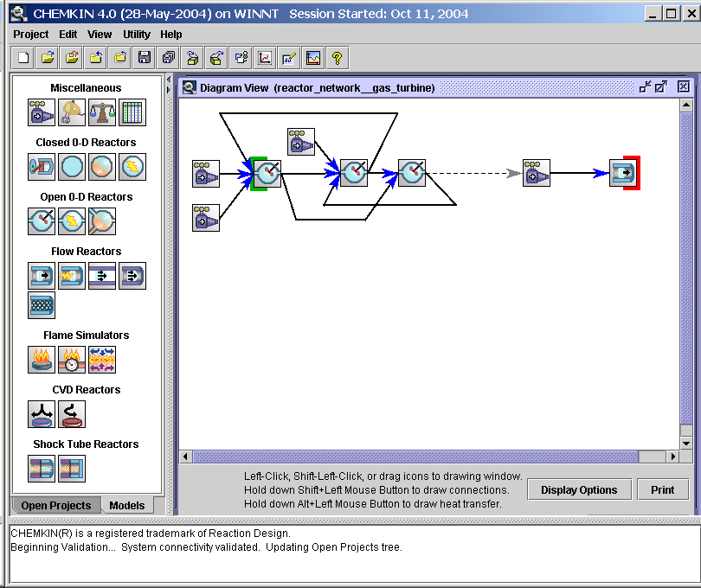Select the first Closed 0-D Reactors icon
The image size is (701, 588).
tap(42, 167)
